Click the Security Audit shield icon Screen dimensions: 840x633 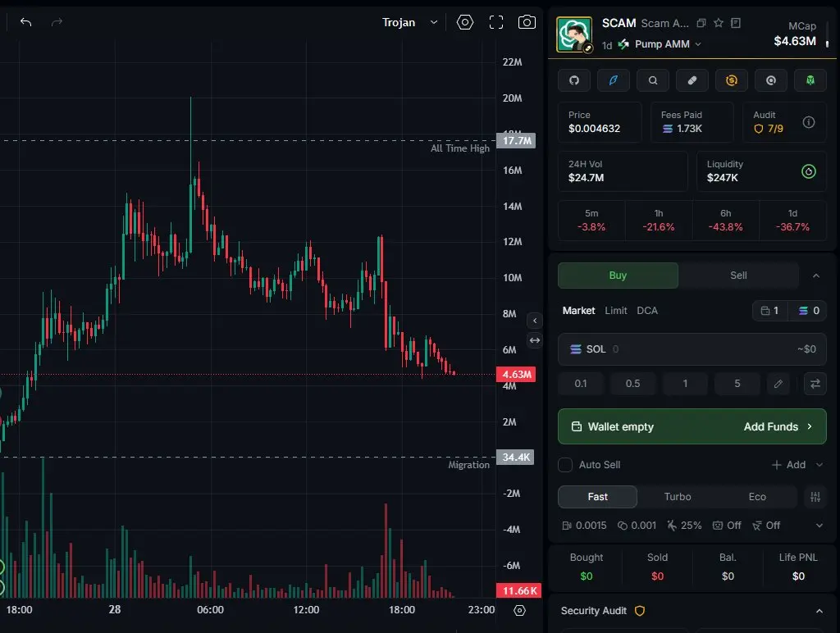tap(639, 611)
